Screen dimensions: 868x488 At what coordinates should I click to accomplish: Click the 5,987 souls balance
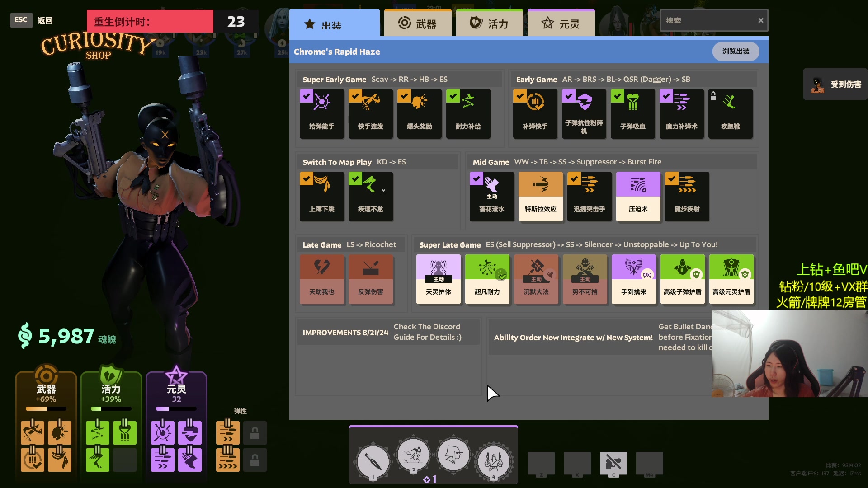pos(66,336)
